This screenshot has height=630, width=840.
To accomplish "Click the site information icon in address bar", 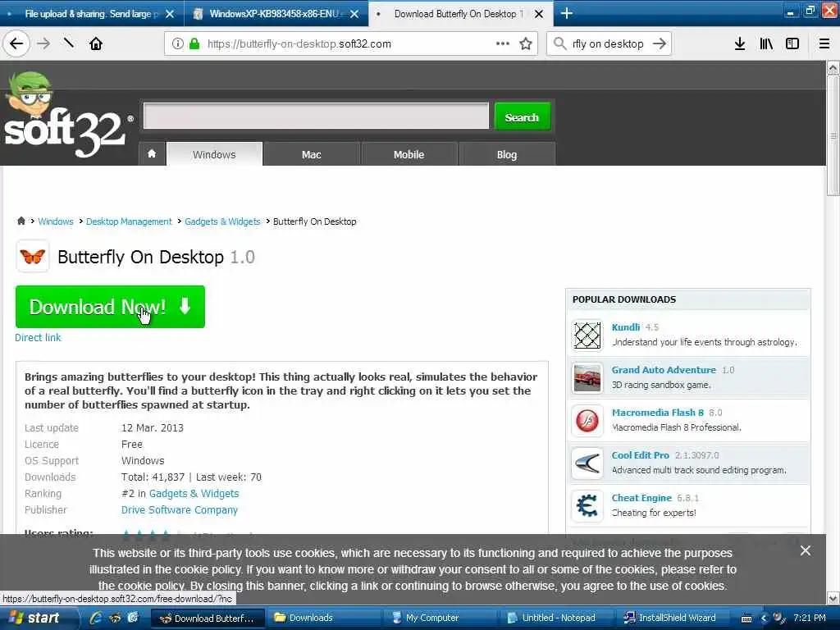I will click(178, 43).
